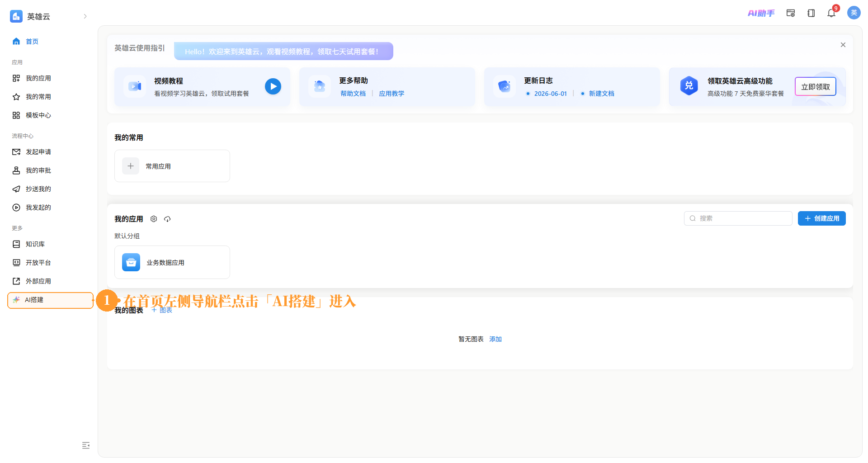This screenshot has height=463, width=868.
Task: Open the 2026-06-01 update log link
Action: [550, 94]
